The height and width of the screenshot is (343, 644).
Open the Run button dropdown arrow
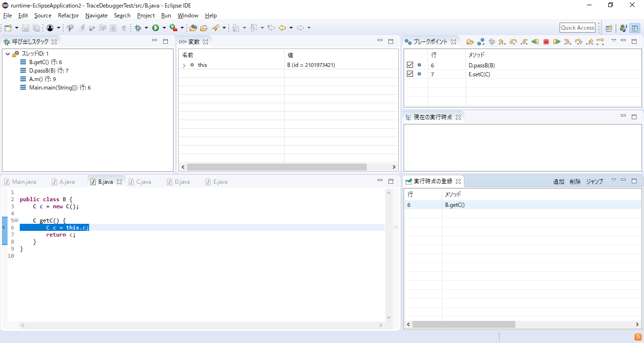click(x=164, y=28)
